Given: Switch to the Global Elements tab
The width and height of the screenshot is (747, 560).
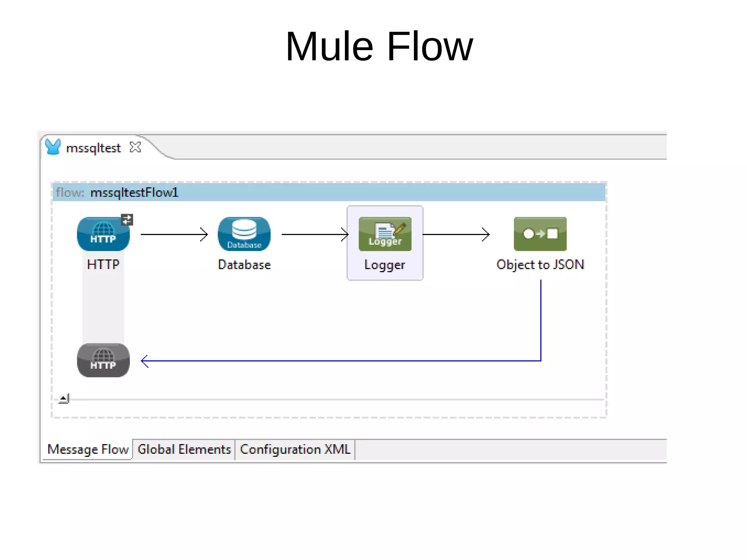Looking at the screenshot, I should click(x=184, y=449).
